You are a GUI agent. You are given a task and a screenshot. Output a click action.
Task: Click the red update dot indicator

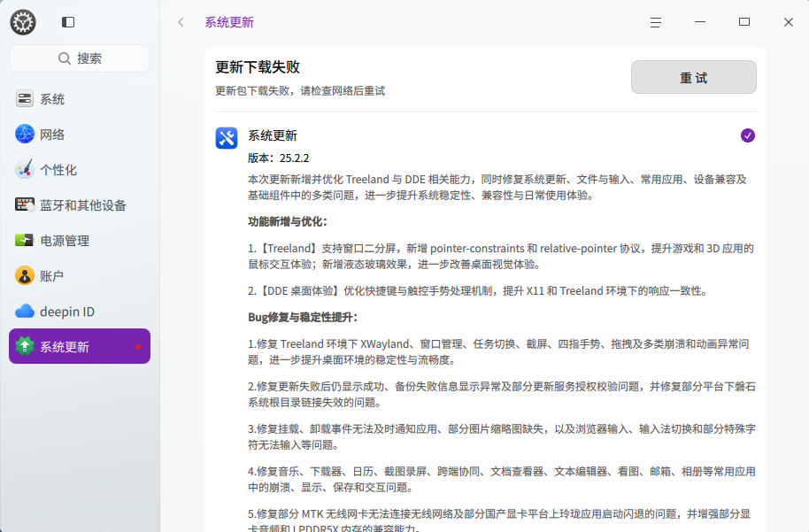(138, 347)
